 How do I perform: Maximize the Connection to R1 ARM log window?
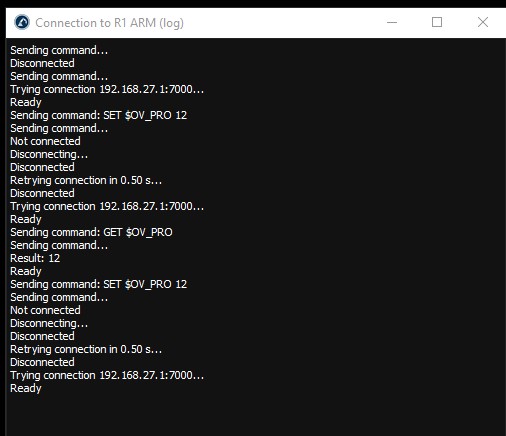437,22
